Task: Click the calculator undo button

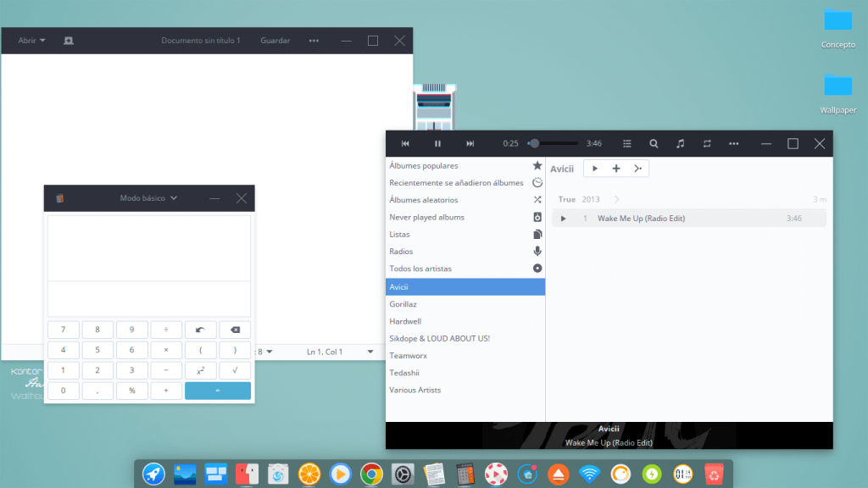Action: [x=200, y=330]
